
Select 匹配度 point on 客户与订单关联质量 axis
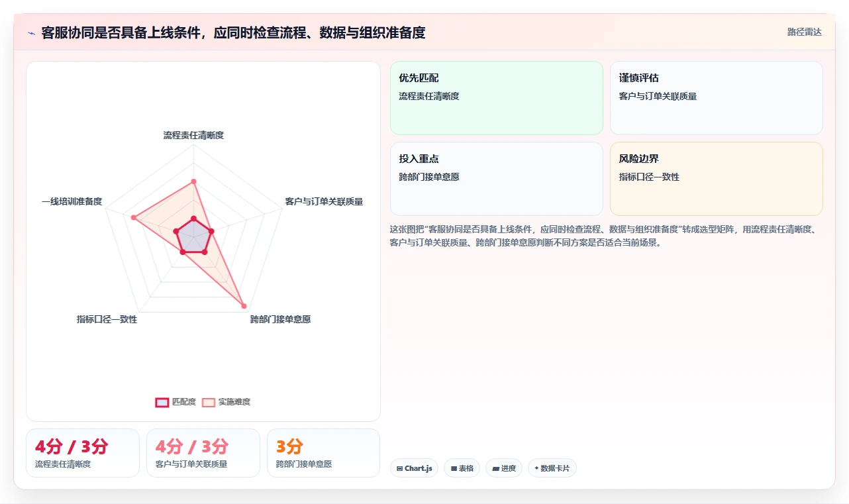211,231
